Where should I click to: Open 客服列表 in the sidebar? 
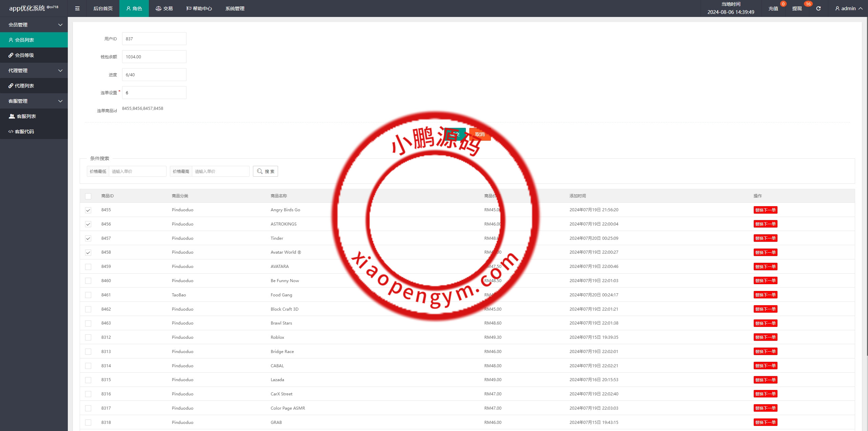tap(26, 116)
